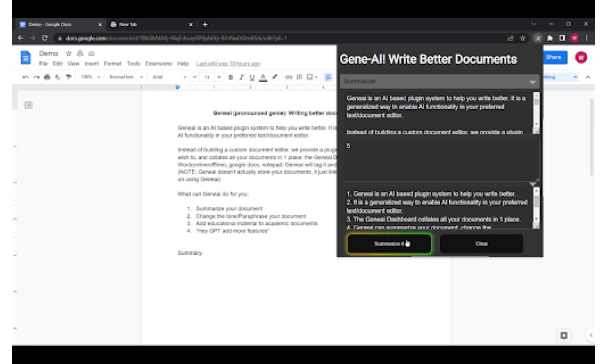Share this page from address bar
Screen dimensions: 607x364
510,38
